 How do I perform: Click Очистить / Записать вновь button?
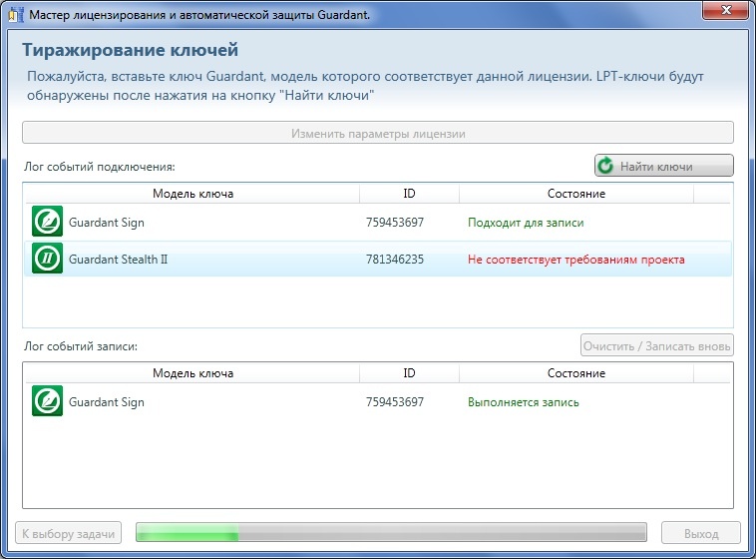[x=657, y=346]
